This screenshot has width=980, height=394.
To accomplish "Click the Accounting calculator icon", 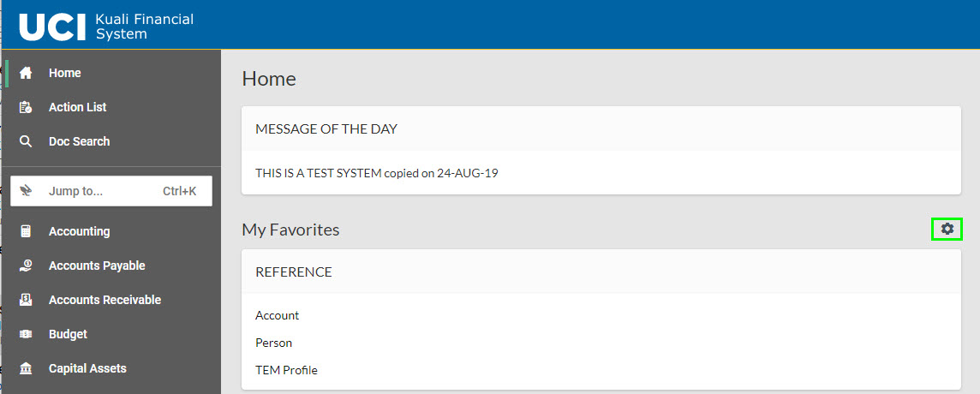I will 26,231.
